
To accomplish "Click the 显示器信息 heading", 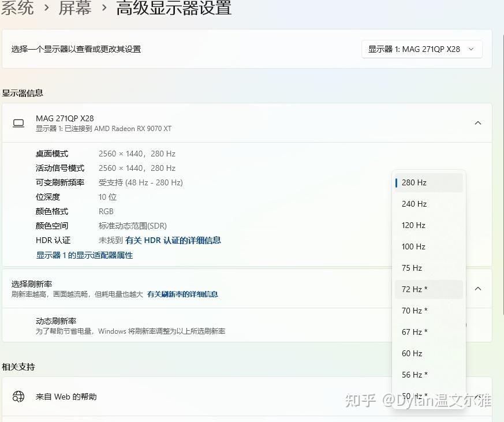I will (x=23, y=93).
